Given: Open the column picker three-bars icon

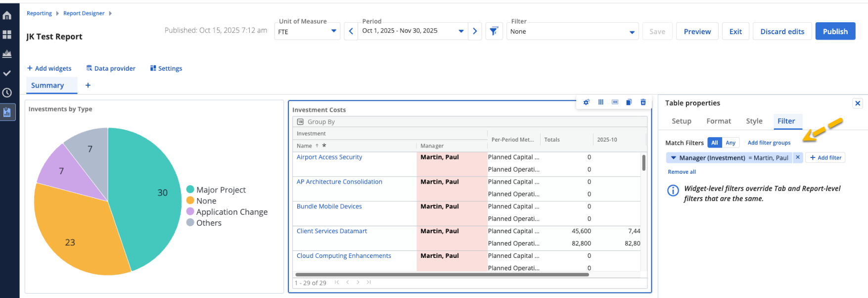Looking at the screenshot, I should 600,102.
